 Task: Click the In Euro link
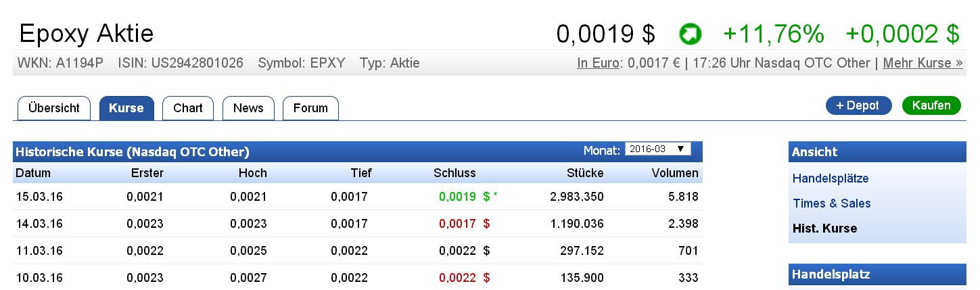point(598,64)
